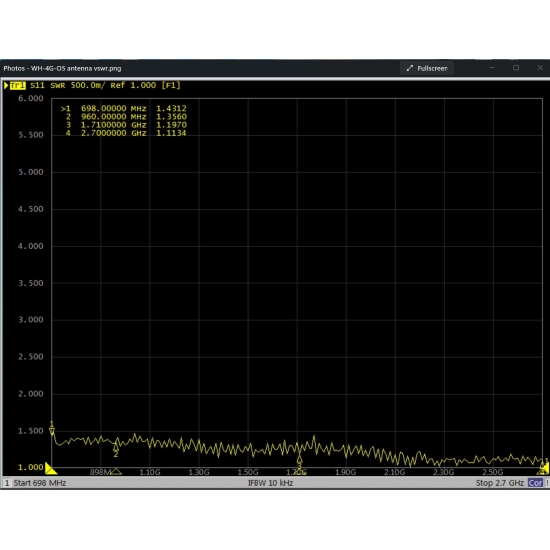The width and height of the screenshot is (550, 550).
Task: Select the Tr1 trace label
Action: coord(18,85)
